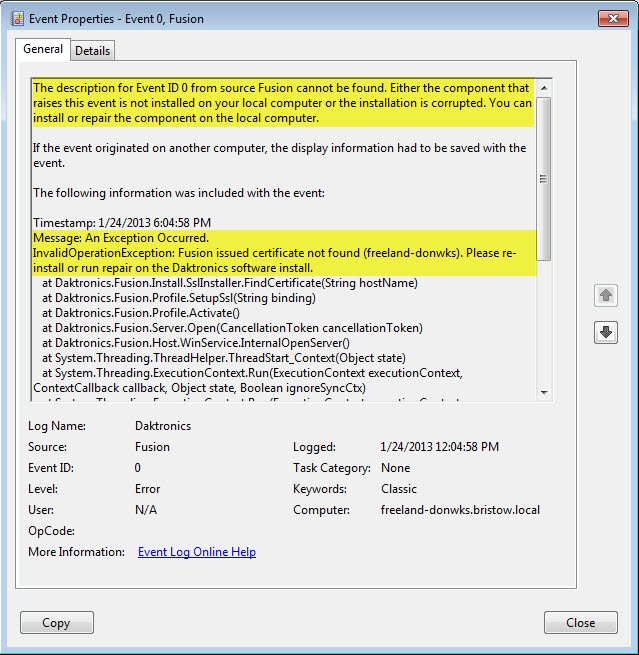Close the Event Properties window

pos(613,19)
